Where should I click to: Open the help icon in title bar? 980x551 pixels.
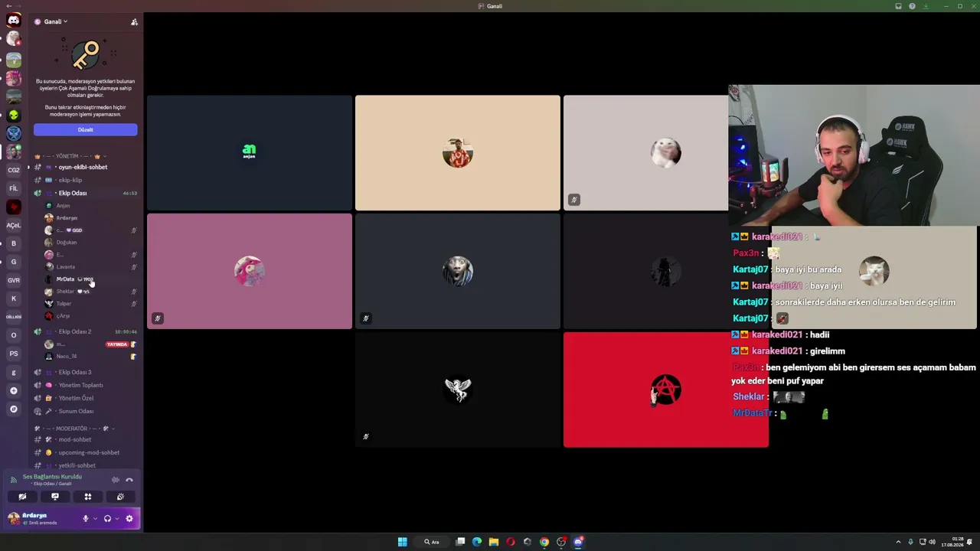point(912,6)
